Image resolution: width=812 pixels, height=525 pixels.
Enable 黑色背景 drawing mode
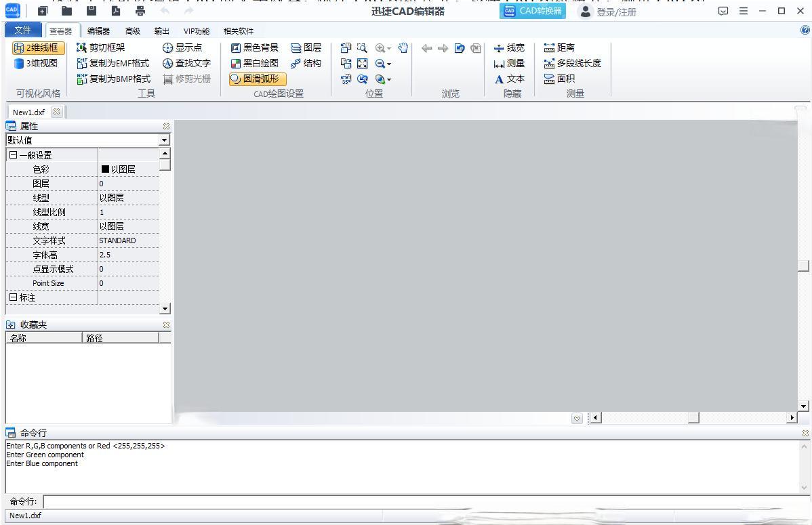(256, 47)
